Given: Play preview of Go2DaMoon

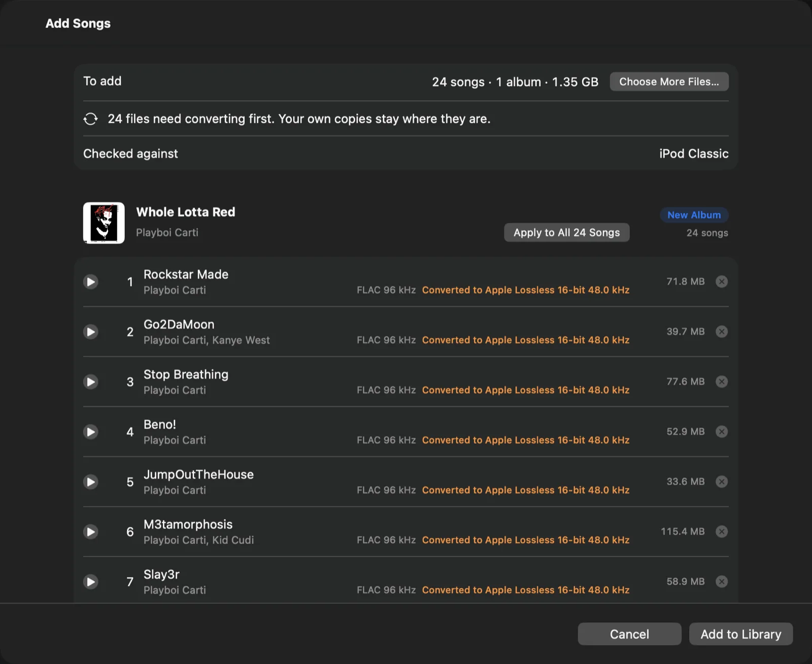Looking at the screenshot, I should click(x=91, y=332).
